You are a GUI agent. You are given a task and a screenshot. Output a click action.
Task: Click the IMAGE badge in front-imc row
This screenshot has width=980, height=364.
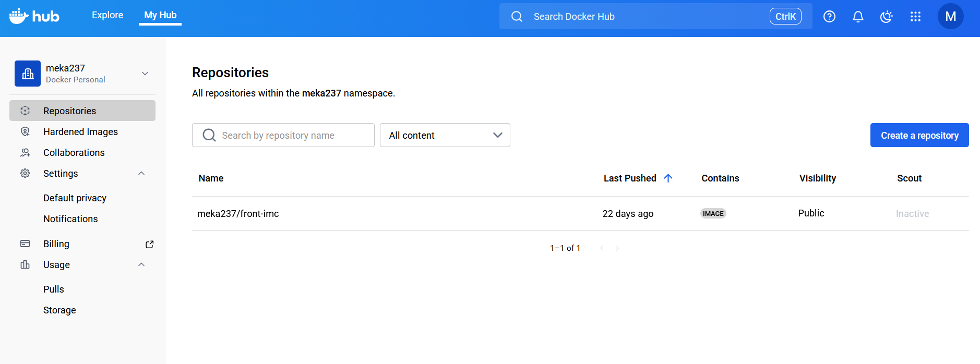pyautogui.click(x=713, y=213)
